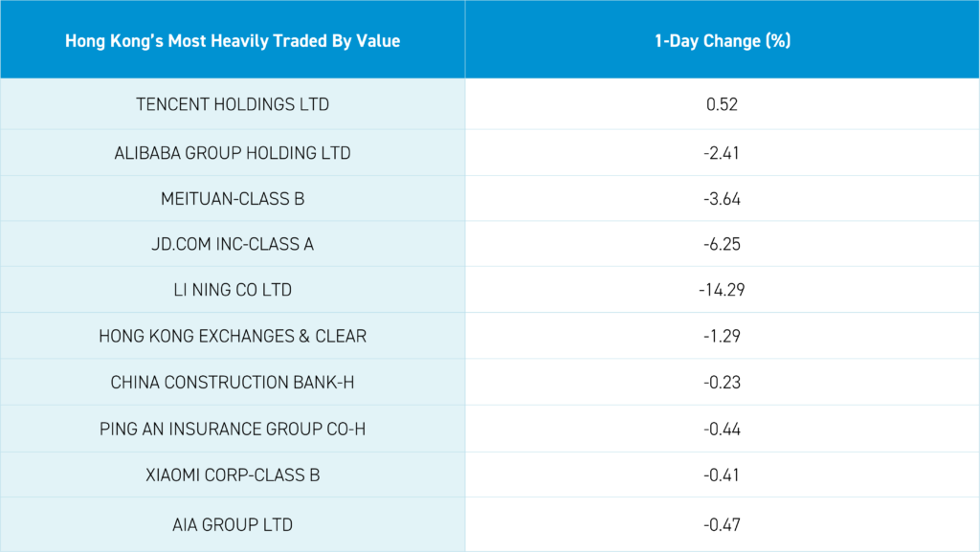The width and height of the screenshot is (980, 552).
Task: Select the -0.47 change value
Action: click(722, 524)
